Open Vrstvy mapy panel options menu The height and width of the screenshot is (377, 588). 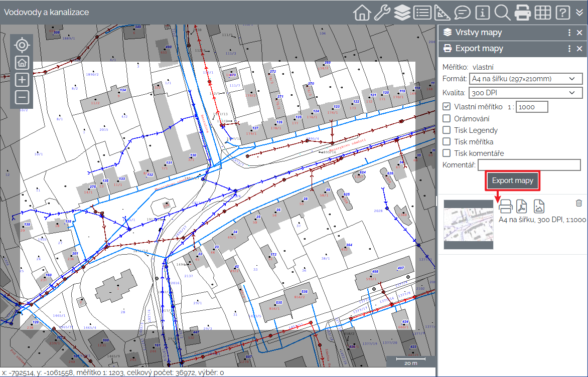tap(569, 33)
